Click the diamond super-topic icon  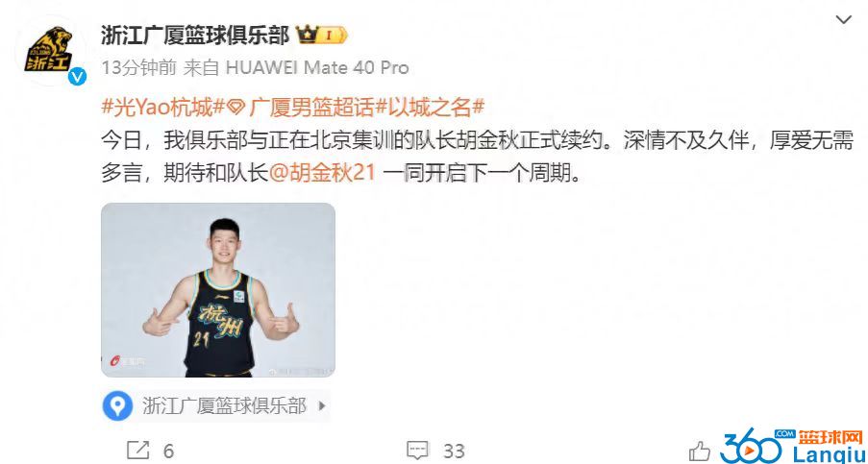tap(236, 108)
